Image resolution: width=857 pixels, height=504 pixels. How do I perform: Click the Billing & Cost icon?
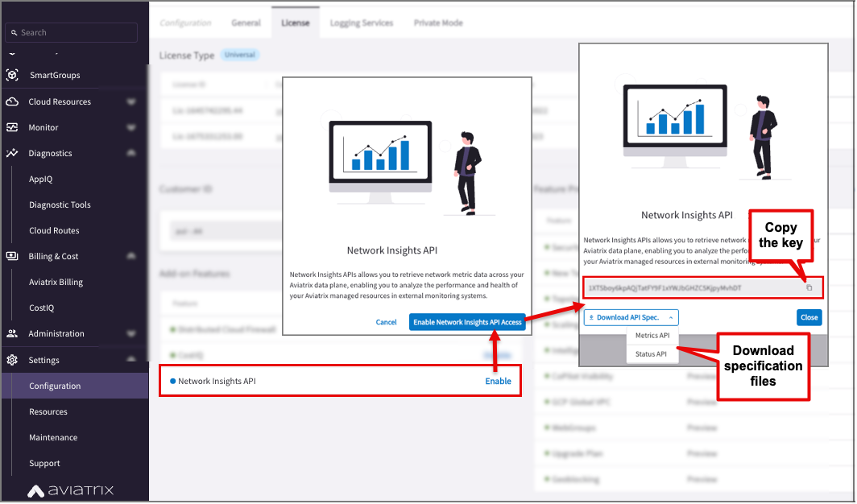point(11,256)
